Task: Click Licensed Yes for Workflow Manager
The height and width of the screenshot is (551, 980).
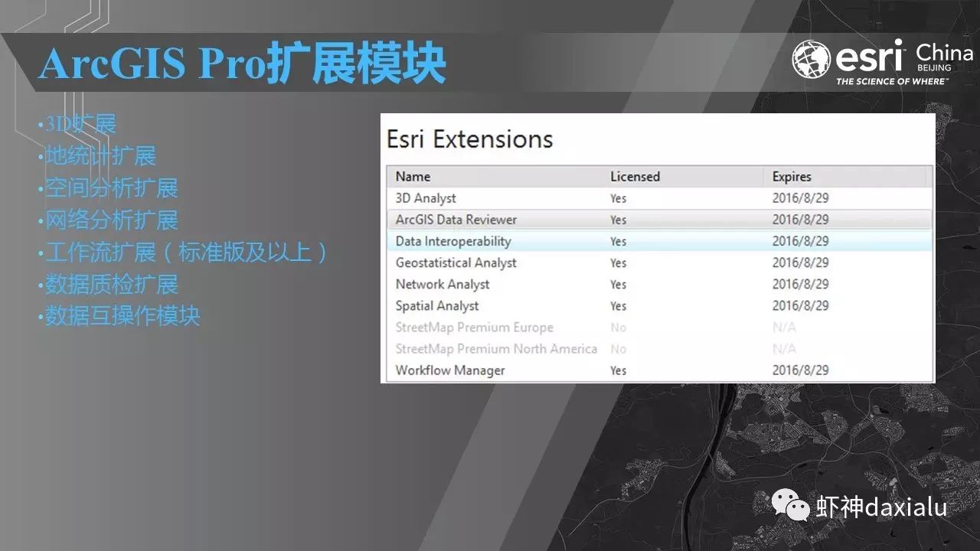Action: coord(619,370)
